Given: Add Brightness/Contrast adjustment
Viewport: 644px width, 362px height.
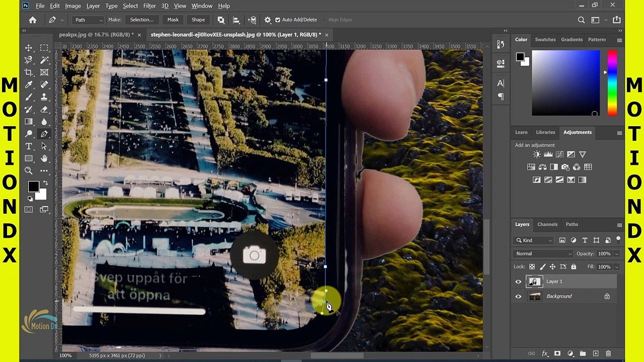Looking at the screenshot, I should click(x=536, y=154).
